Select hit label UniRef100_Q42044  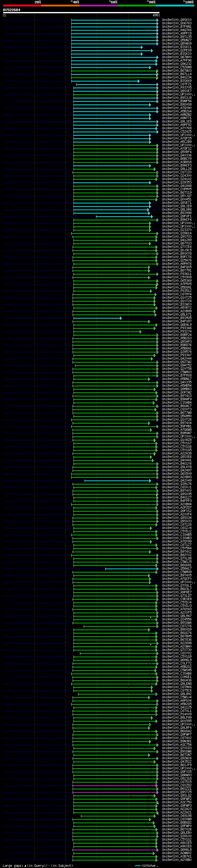point(177,358)
